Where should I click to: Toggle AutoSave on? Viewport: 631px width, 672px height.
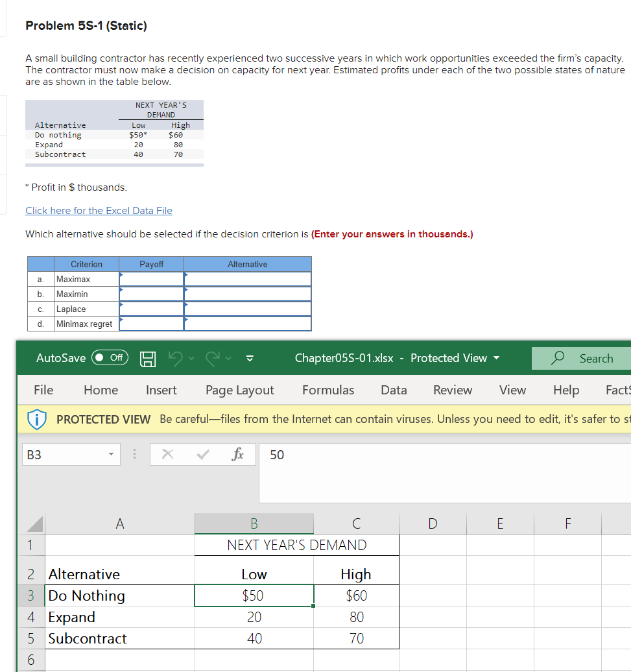click(x=109, y=357)
